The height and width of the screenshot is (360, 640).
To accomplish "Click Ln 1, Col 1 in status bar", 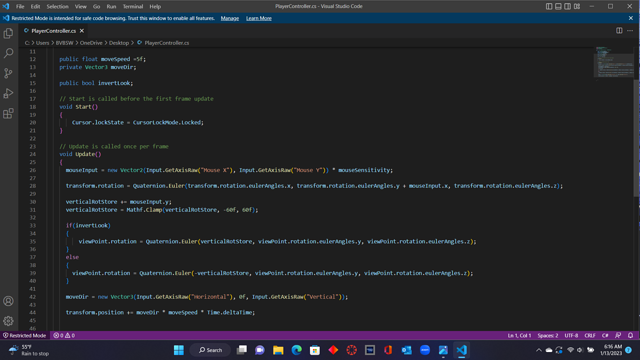I will [x=519, y=336].
